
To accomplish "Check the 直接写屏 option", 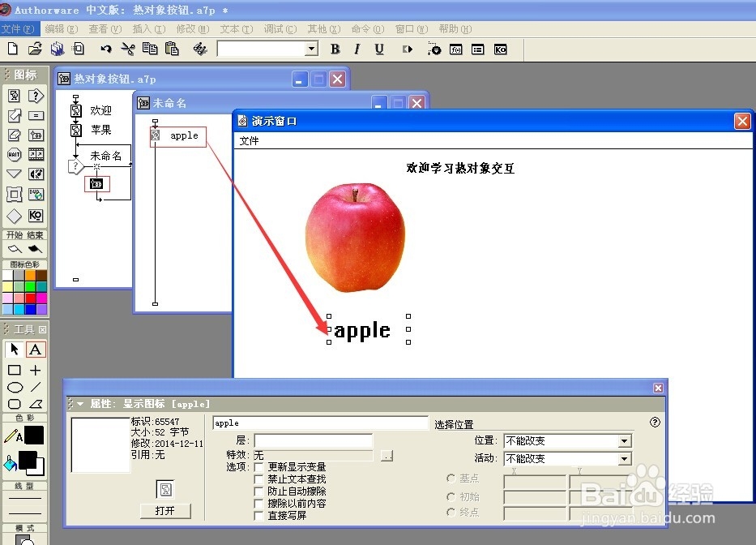I will click(258, 514).
